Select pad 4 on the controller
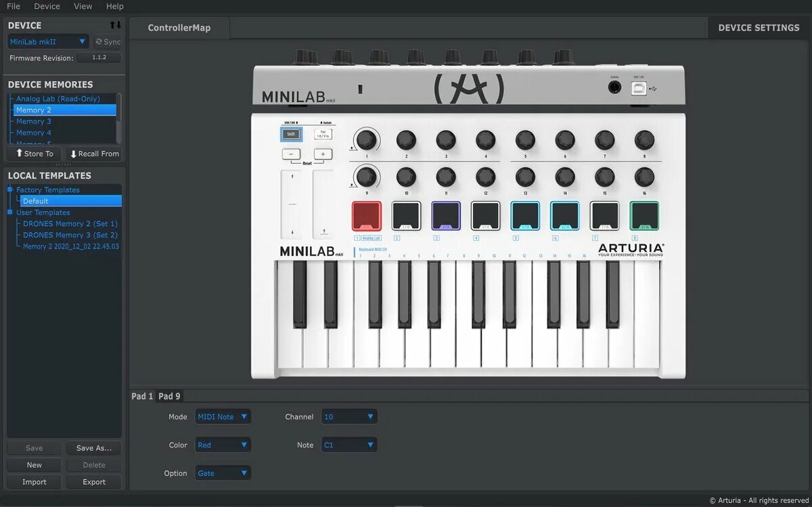The width and height of the screenshot is (812, 507). (486, 216)
